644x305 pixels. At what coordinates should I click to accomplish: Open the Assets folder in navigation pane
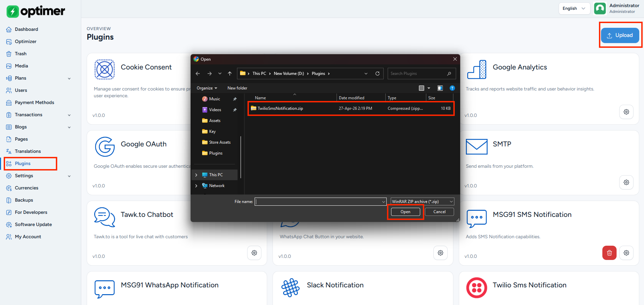pos(215,121)
